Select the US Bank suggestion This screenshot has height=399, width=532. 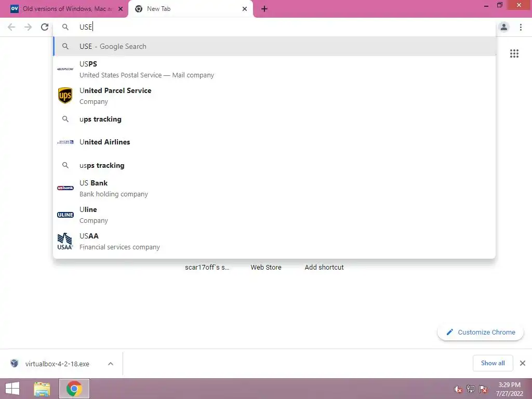tap(274, 188)
